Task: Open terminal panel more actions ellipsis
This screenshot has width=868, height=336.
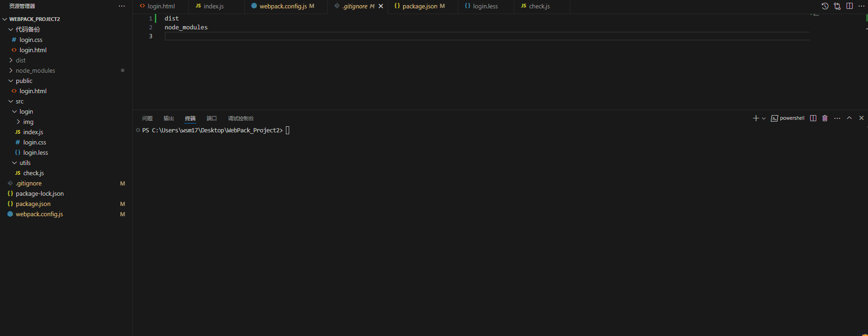Action: [837, 118]
